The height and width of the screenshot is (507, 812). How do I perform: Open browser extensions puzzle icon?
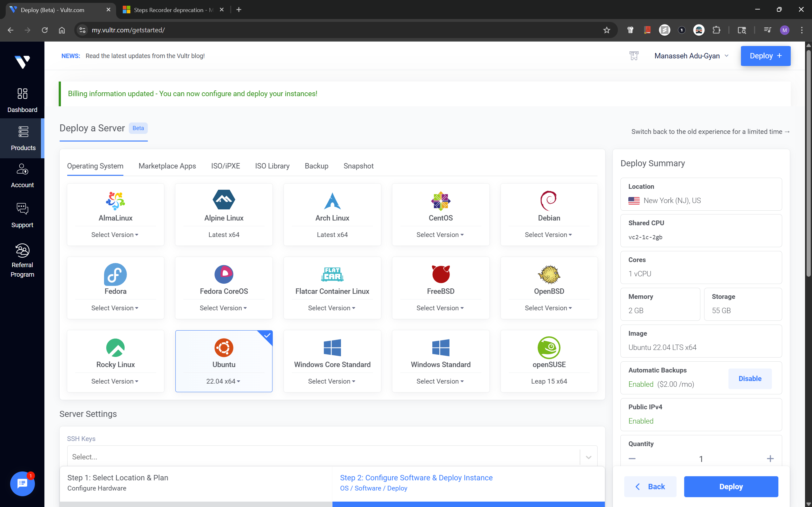click(717, 30)
